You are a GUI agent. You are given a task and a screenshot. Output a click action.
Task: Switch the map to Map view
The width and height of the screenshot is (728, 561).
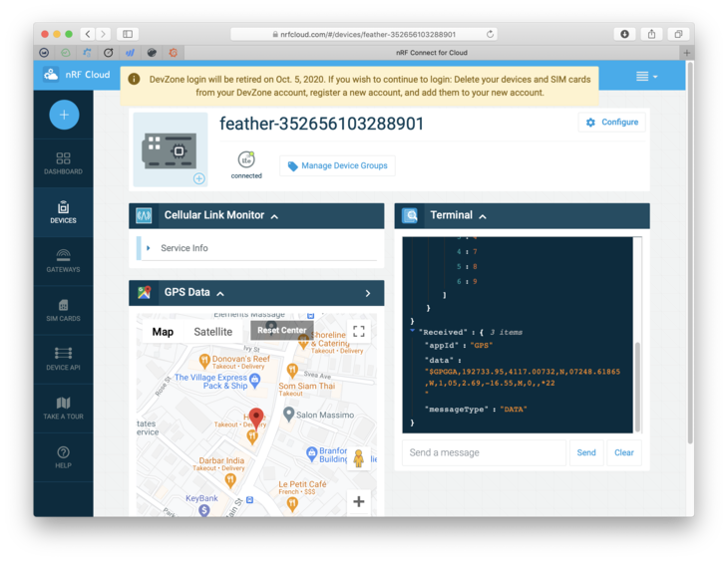click(x=163, y=332)
